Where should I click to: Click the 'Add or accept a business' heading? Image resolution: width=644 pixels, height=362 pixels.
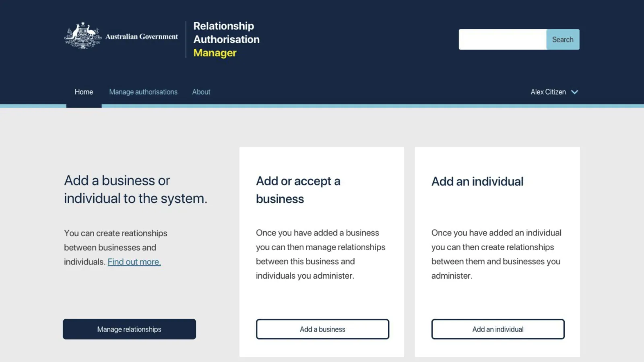[x=298, y=190]
